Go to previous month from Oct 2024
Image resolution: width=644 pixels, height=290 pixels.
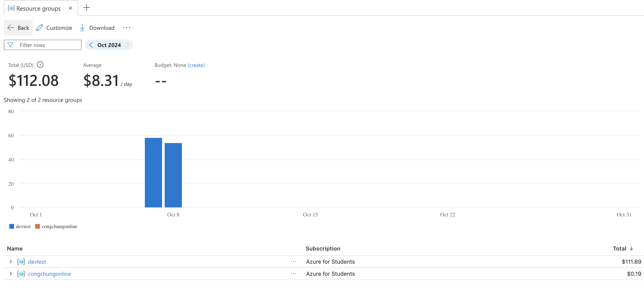click(91, 45)
